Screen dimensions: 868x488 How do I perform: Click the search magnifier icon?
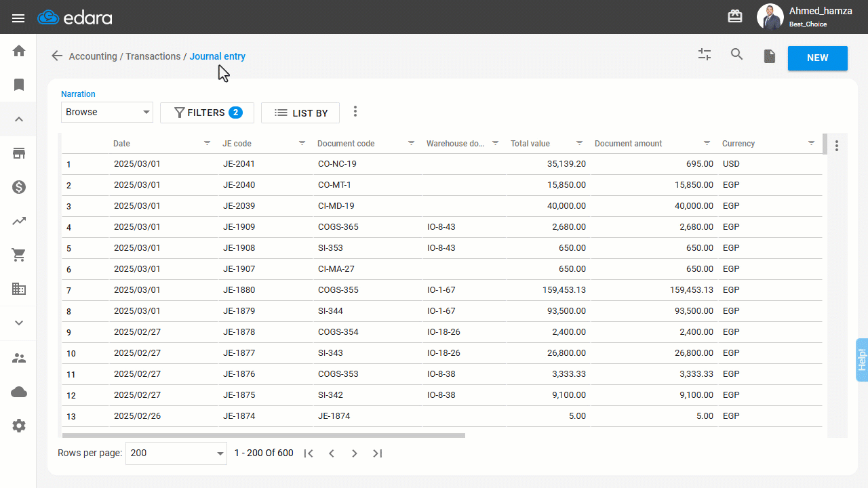tap(737, 55)
